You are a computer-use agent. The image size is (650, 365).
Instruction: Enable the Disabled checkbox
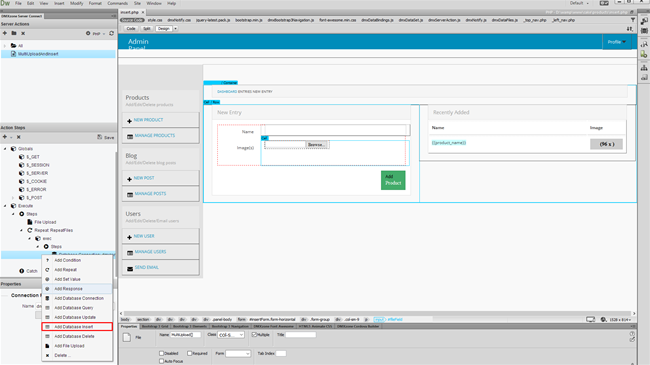click(x=161, y=353)
